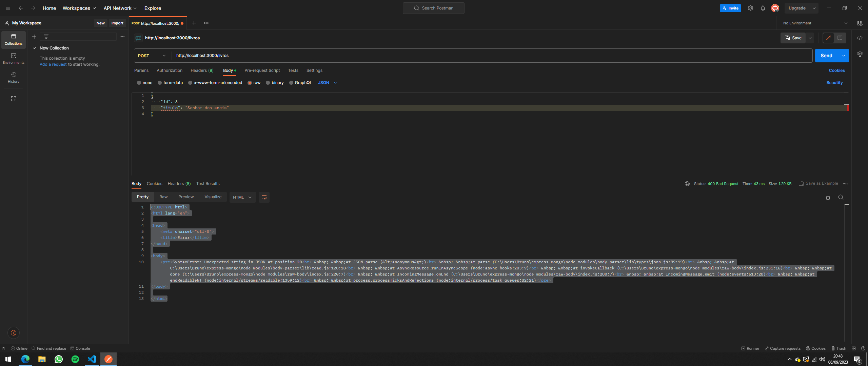This screenshot has height=366, width=868.
Task: Open the hamburger menu in the header
Action: pyautogui.click(x=8, y=8)
